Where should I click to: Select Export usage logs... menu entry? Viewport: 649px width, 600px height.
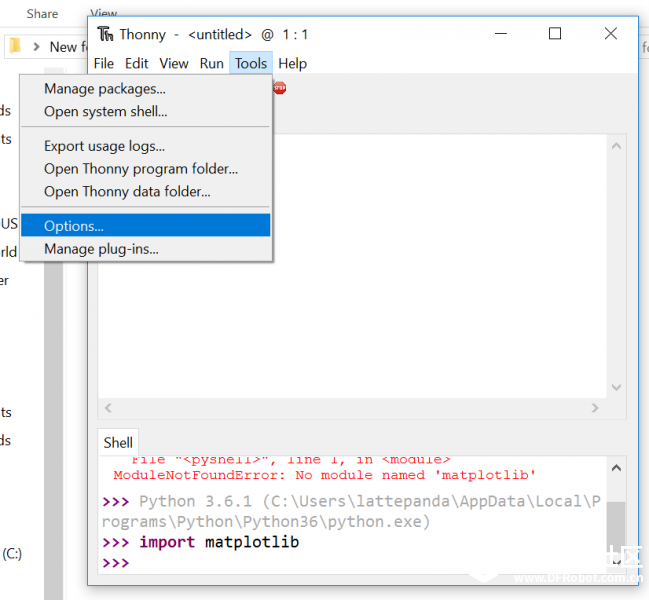pos(146,146)
